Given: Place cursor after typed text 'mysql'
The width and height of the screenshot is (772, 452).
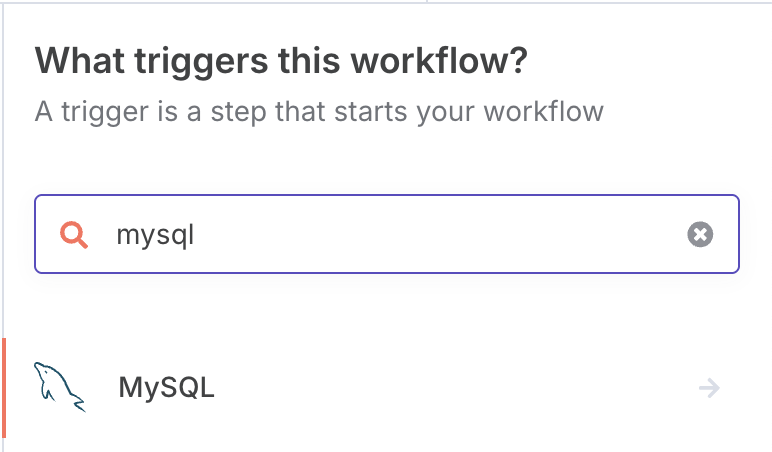Looking at the screenshot, I should 195,234.
